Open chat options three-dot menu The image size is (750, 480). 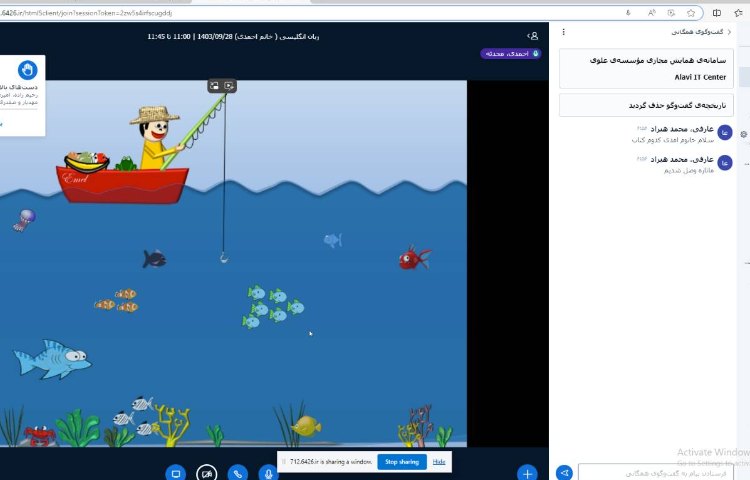click(x=564, y=32)
